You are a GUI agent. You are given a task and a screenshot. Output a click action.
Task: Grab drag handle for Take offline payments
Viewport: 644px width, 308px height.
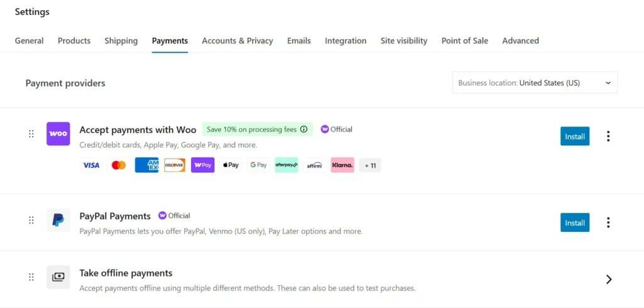point(31,277)
